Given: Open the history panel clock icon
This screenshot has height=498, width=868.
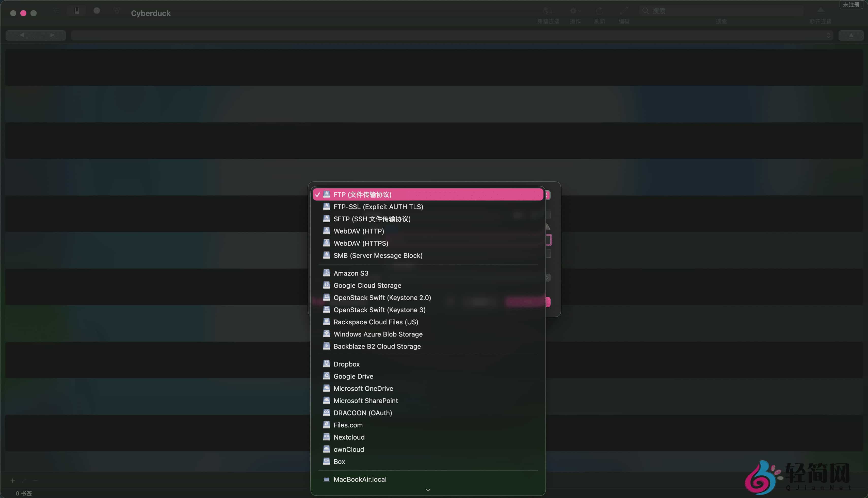Looking at the screenshot, I should tap(97, 11).
